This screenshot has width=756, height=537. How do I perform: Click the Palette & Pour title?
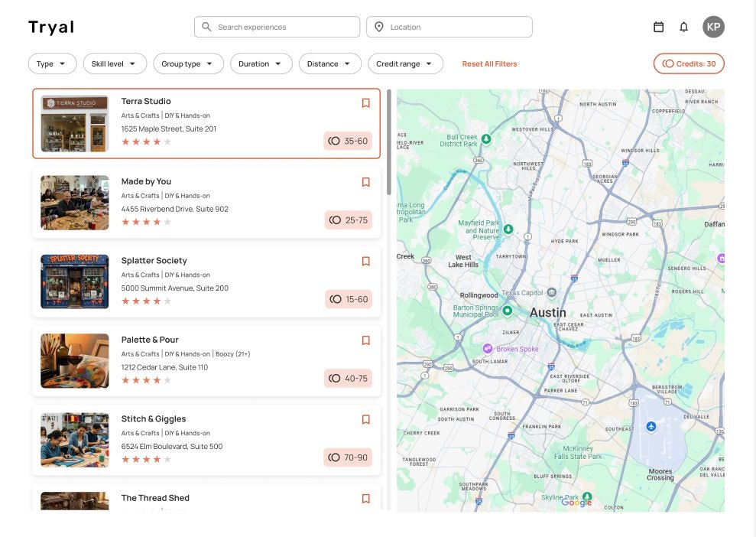(150, 340)
